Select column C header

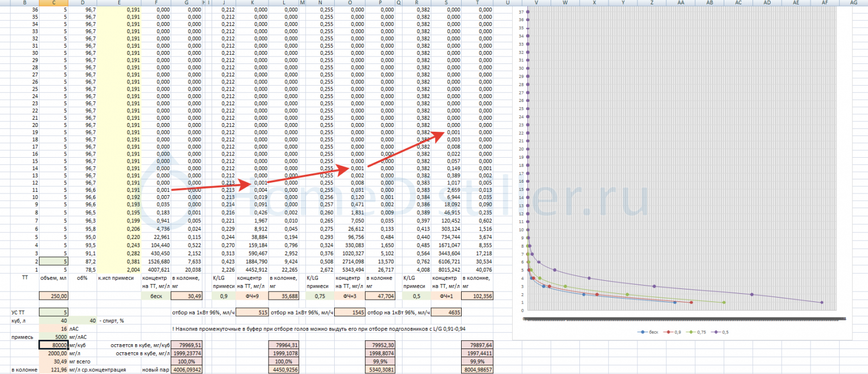click(x=54, y=3)
